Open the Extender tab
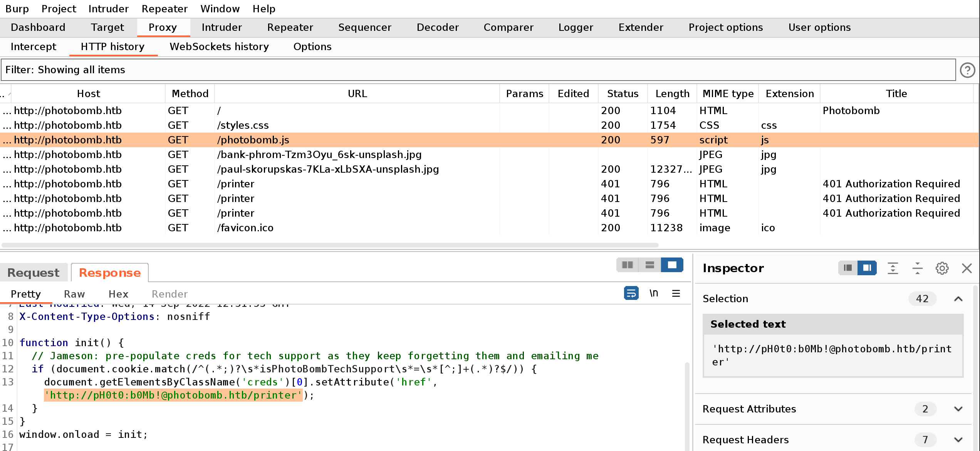The width and height of the screenshot is (980, 451). (641, 27)
